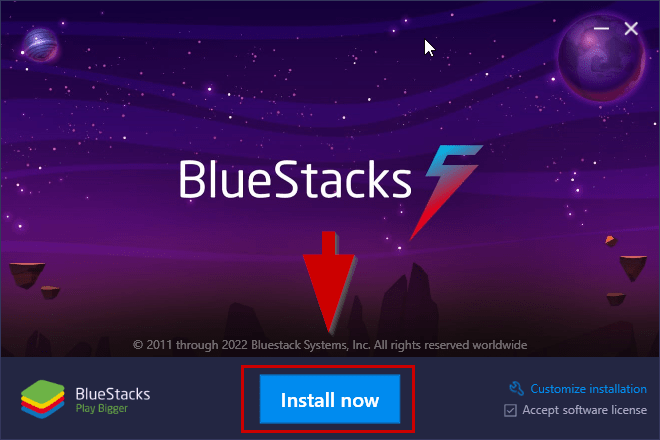Click the Accept software license label text
This screenshot has width=660, height=440.
coord(584,410)
